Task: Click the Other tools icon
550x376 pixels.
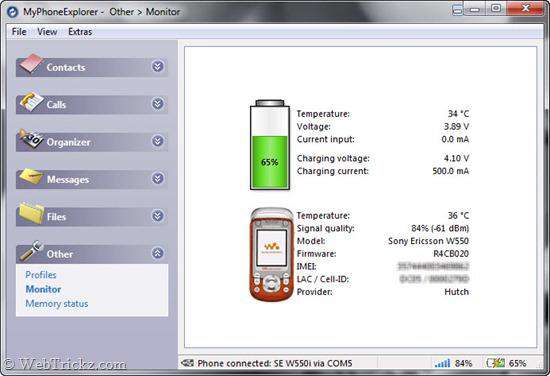Action: [32, 250]
